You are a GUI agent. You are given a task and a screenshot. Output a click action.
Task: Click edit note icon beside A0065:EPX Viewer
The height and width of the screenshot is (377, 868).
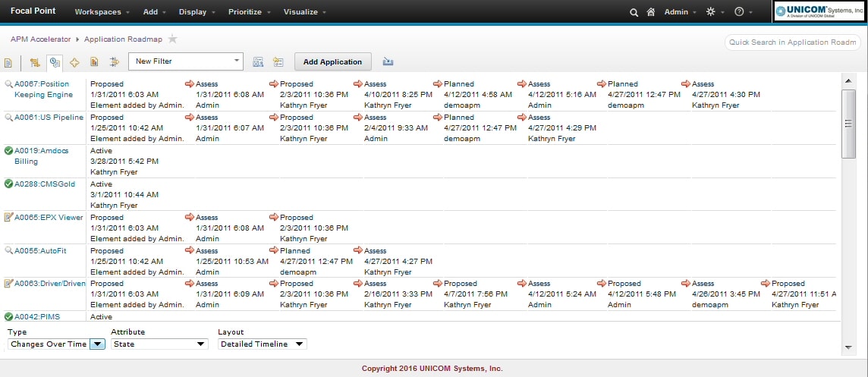point(8,217)
